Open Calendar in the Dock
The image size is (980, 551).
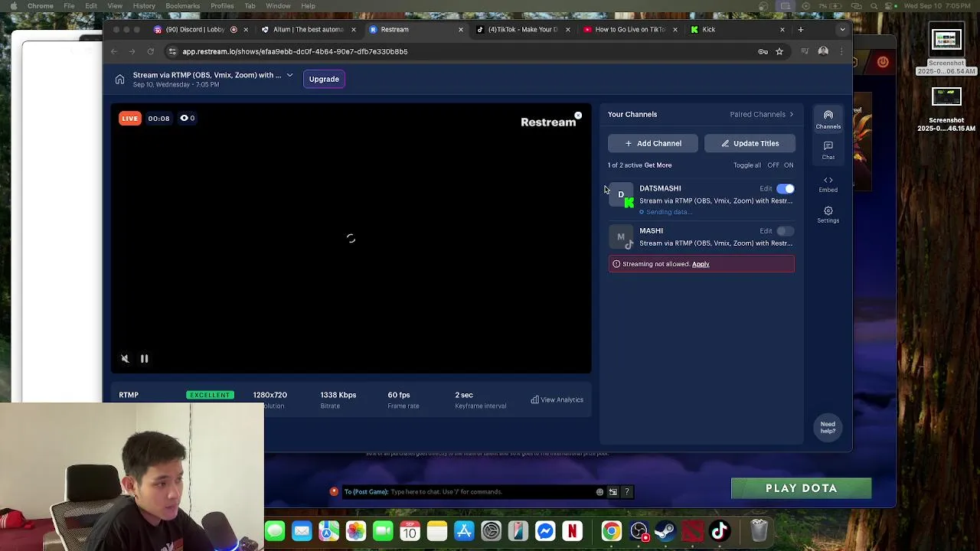click(410, 531)
